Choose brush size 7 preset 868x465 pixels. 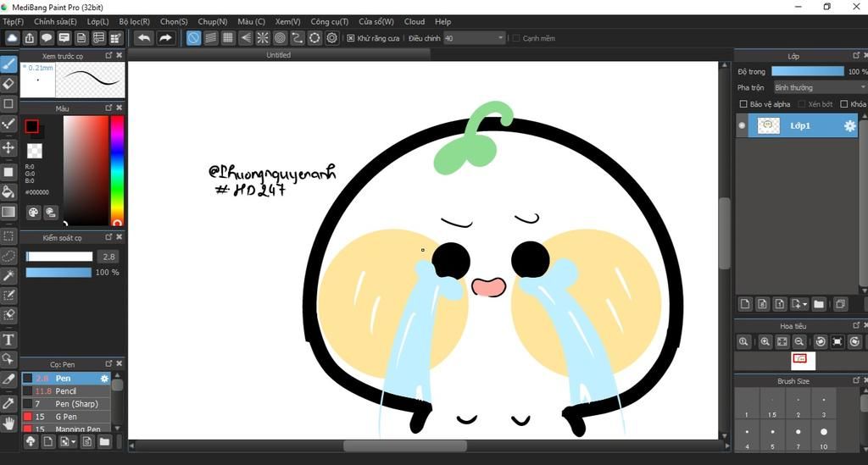[798, 437]
